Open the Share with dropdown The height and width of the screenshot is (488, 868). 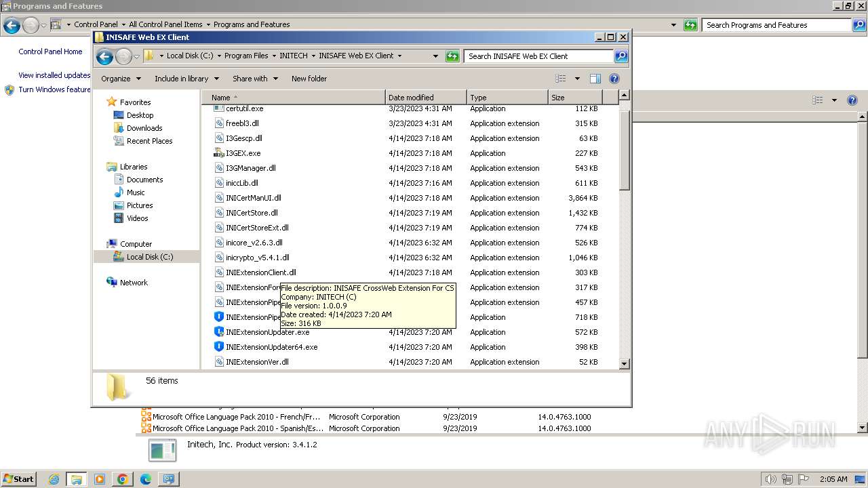[255, 79]
